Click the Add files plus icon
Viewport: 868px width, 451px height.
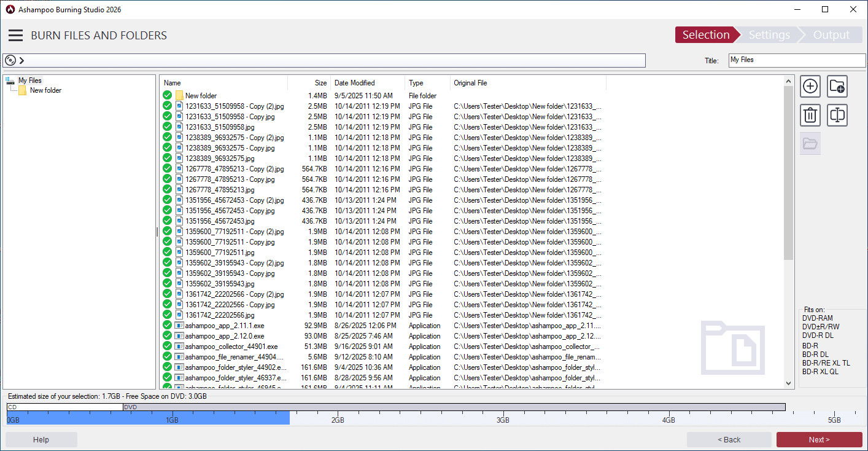810,87
